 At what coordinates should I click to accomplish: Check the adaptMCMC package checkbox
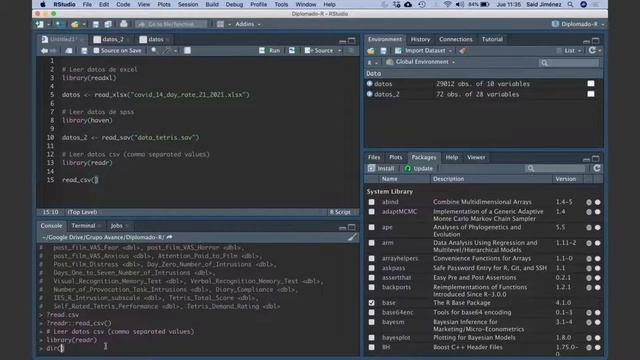click(371, 212)
